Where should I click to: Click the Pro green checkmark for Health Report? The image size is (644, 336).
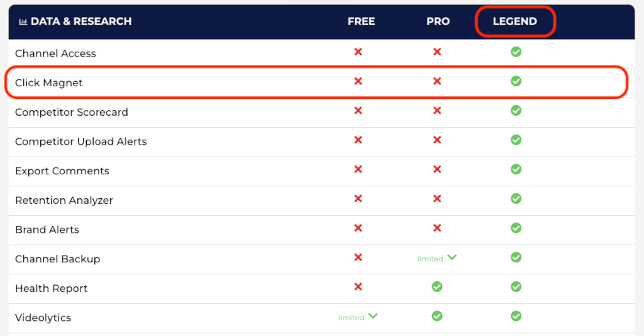pyautogui.click(x=437, y=287)
